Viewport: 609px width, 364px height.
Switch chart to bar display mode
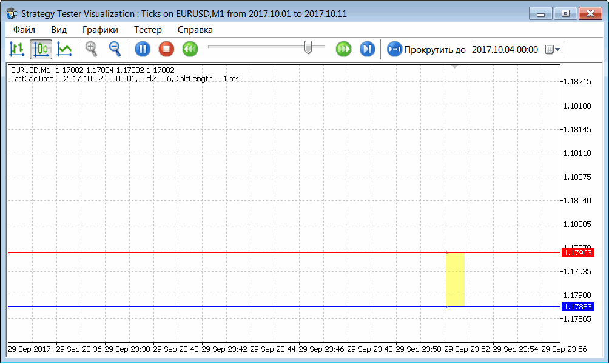17,49
